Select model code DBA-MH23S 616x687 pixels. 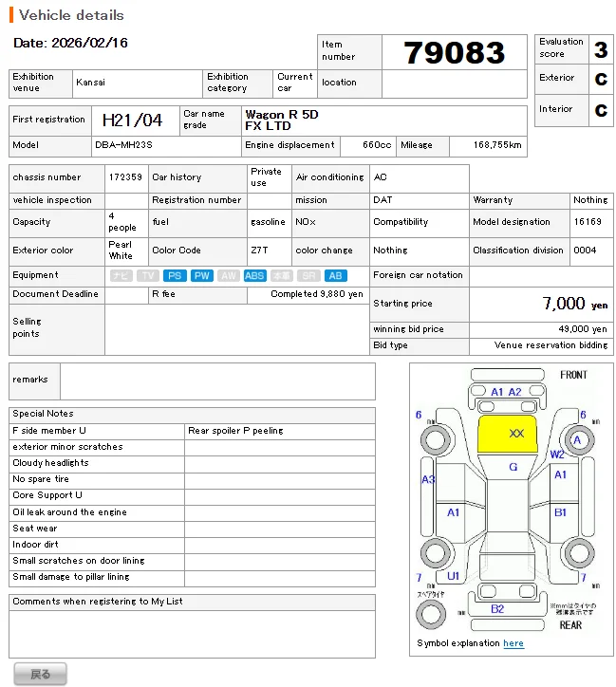[124, 145]
